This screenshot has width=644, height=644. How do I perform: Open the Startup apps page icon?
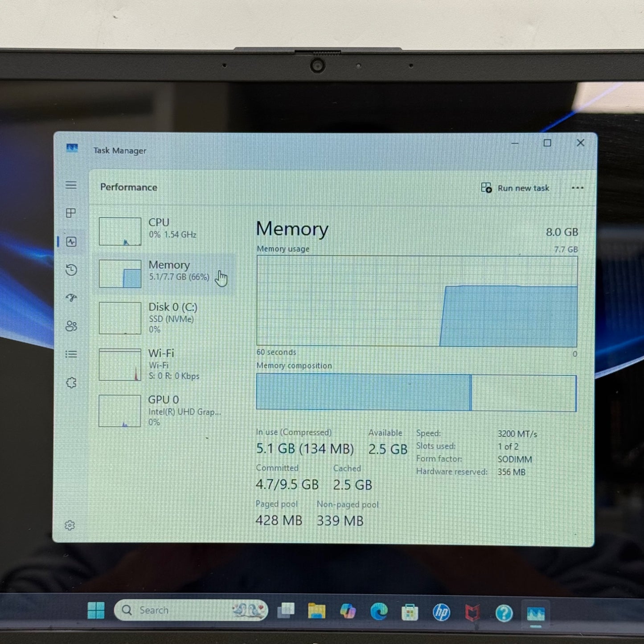pyautogui.click(x=71, y=298)
